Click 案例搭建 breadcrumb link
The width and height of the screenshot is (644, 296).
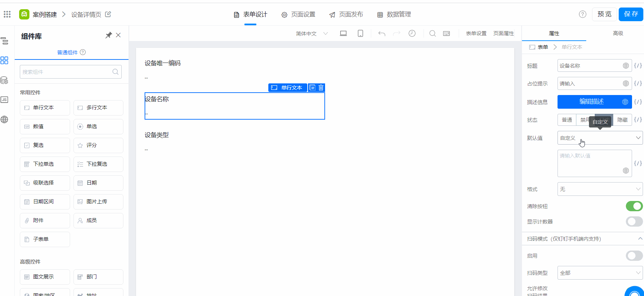pyautogui.click(x=45, y=14)
